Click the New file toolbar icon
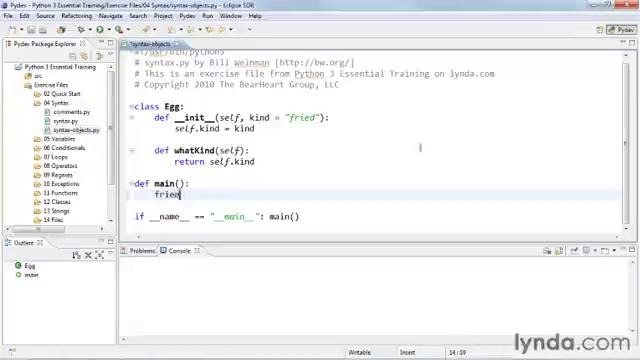 click(x=13, y=30)
